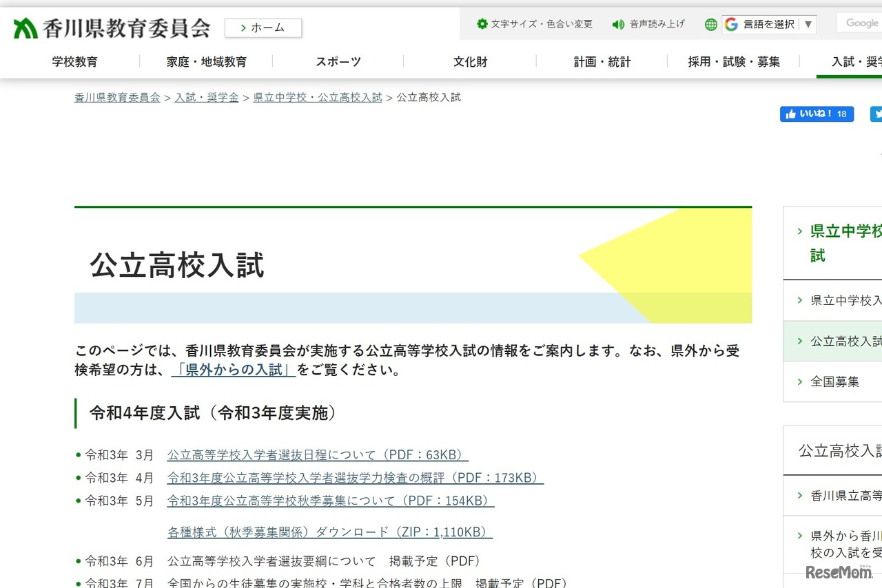Viewport: 882px width, 588px height.
Task: Click the speaker icon for 音声読み上げ
Action: [x=617, y=23]
